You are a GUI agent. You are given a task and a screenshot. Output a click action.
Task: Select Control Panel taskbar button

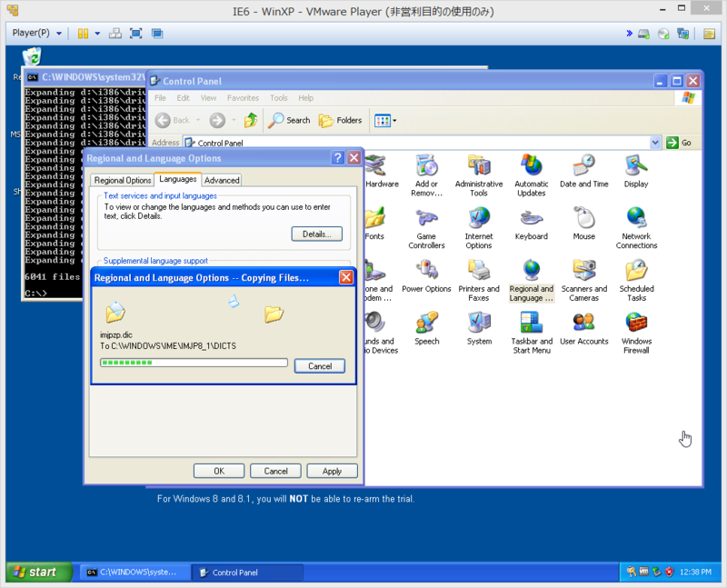pos(246,573)
